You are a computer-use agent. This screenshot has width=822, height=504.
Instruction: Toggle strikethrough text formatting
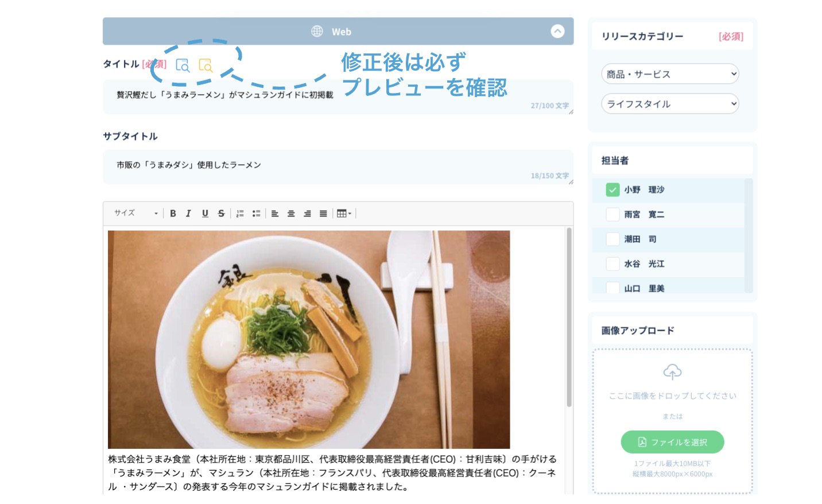(221, 214)
